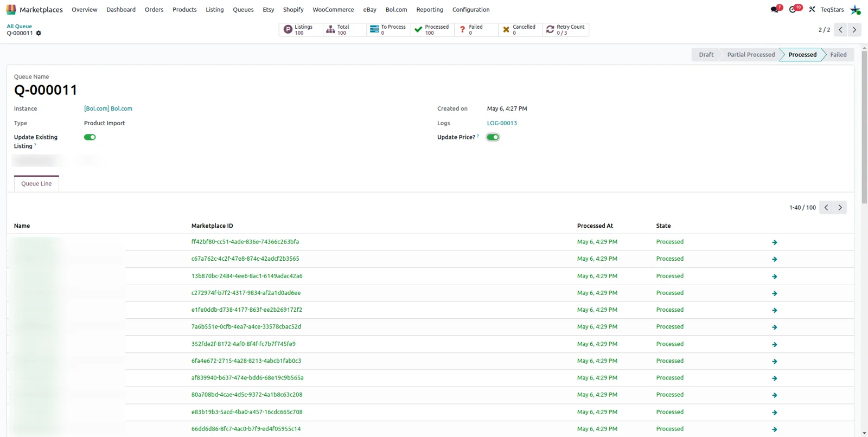The height and width of the screenshot is (437, 868).
Task: Toggle the Update Existing Listing switch
Action: (90, 137)
